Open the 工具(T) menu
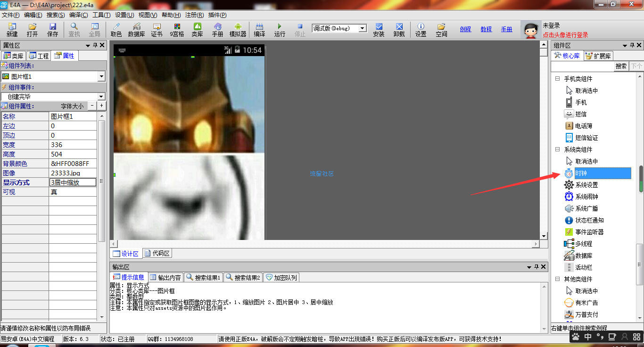644x347 pixels. click(101, 15)
